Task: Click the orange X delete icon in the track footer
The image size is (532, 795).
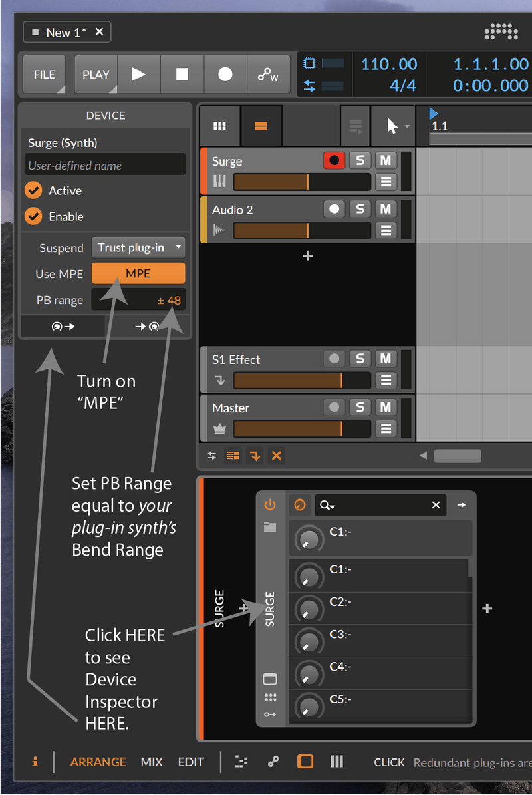Action: [277, 456]
